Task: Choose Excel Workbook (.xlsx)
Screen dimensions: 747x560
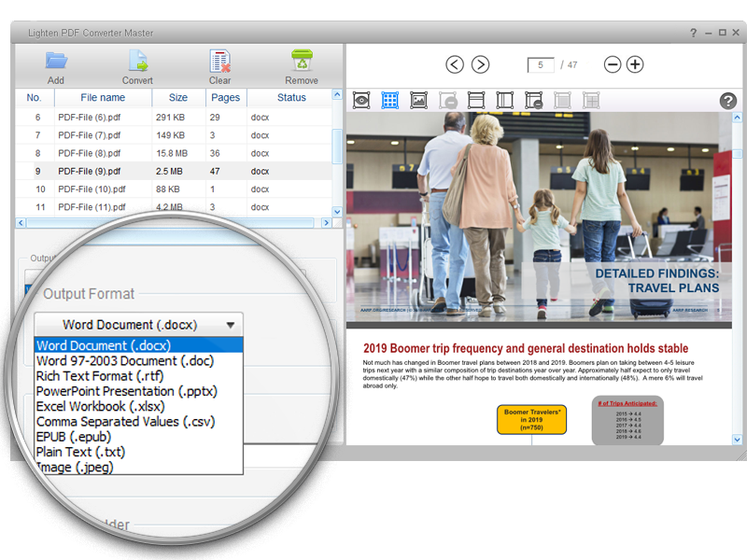Action: coord(138,406)
